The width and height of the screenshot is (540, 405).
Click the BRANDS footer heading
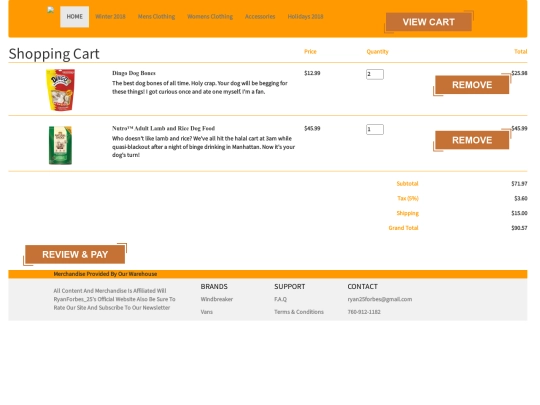[x=214, y=287]
